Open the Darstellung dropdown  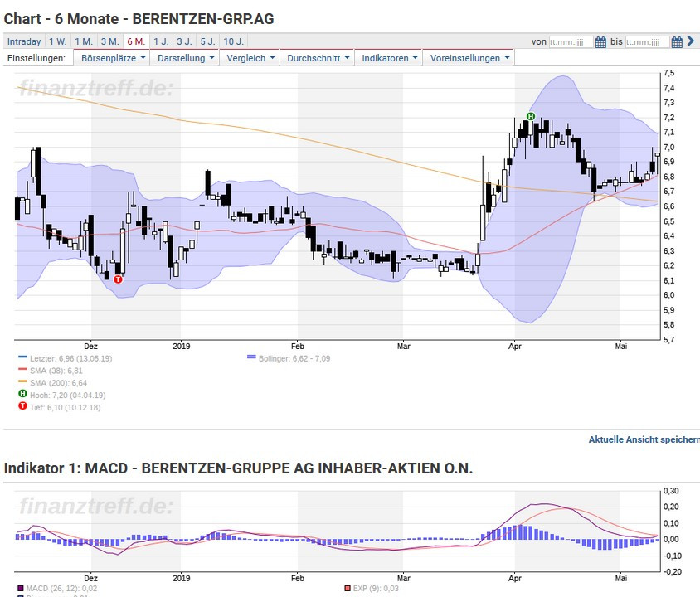pyautogui.click(x=185, y=58)
